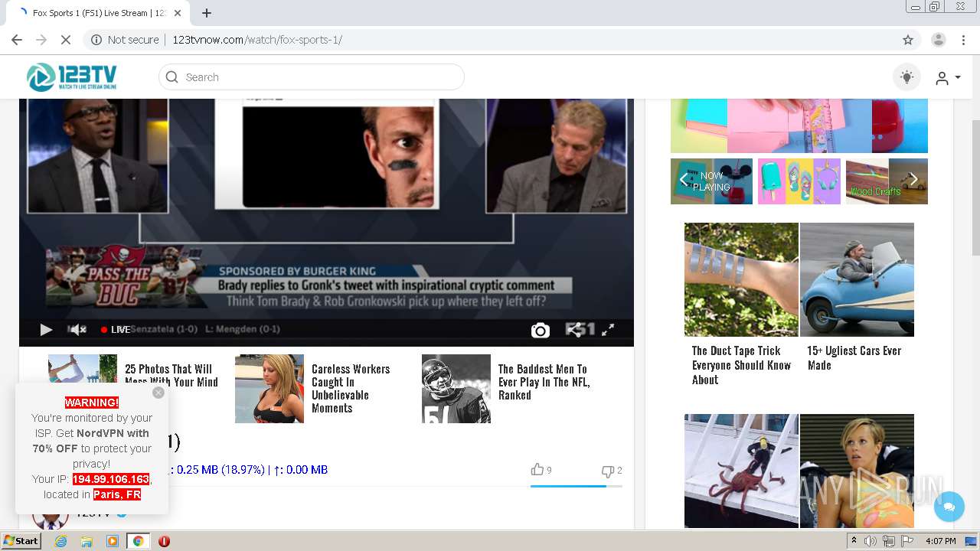Open the user account dropdown
Viewport: 980px width, 551px height.
pyautogui.click(x=948, y=78)
